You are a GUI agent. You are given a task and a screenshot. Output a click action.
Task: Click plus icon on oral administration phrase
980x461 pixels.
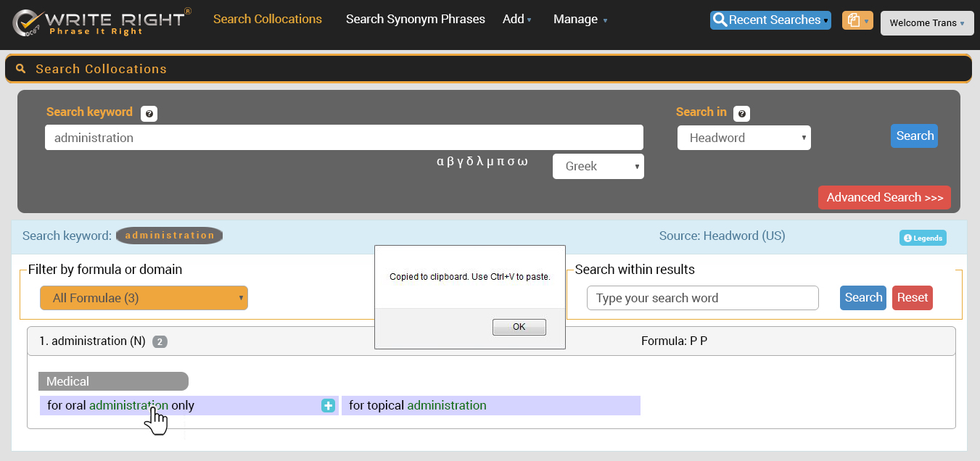pos(328,406)
